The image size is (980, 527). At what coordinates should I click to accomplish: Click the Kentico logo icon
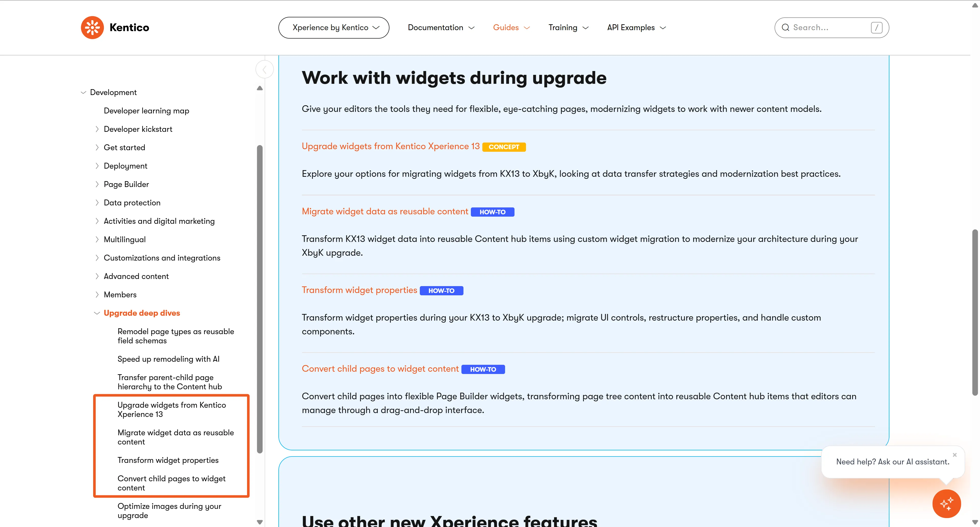[92, 27]
